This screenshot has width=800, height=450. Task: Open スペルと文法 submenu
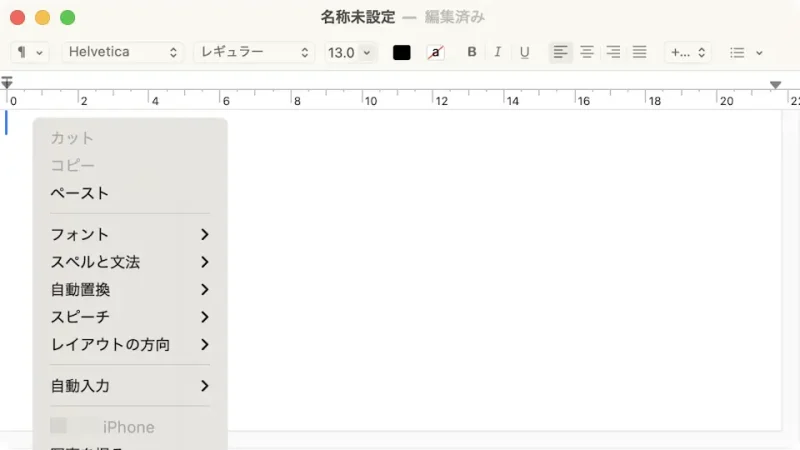[130, 262]
